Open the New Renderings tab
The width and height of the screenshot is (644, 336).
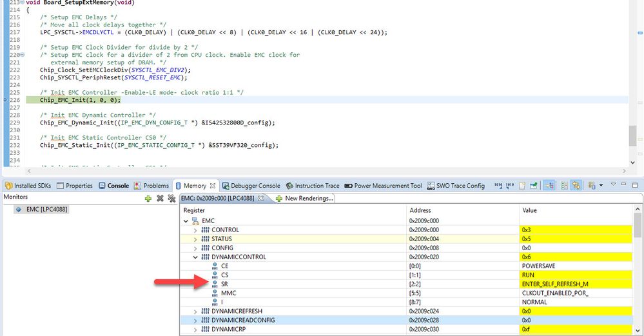click(304, 199)
